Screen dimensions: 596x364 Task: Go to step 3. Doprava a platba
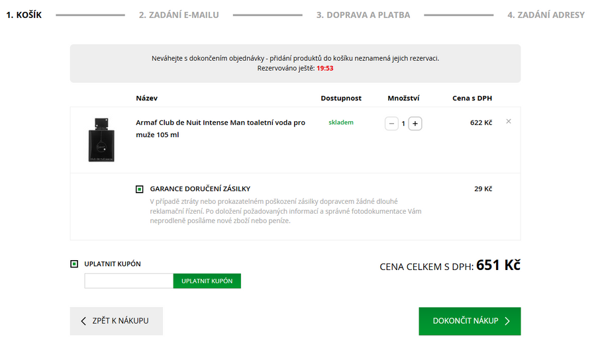coord(363,15)
